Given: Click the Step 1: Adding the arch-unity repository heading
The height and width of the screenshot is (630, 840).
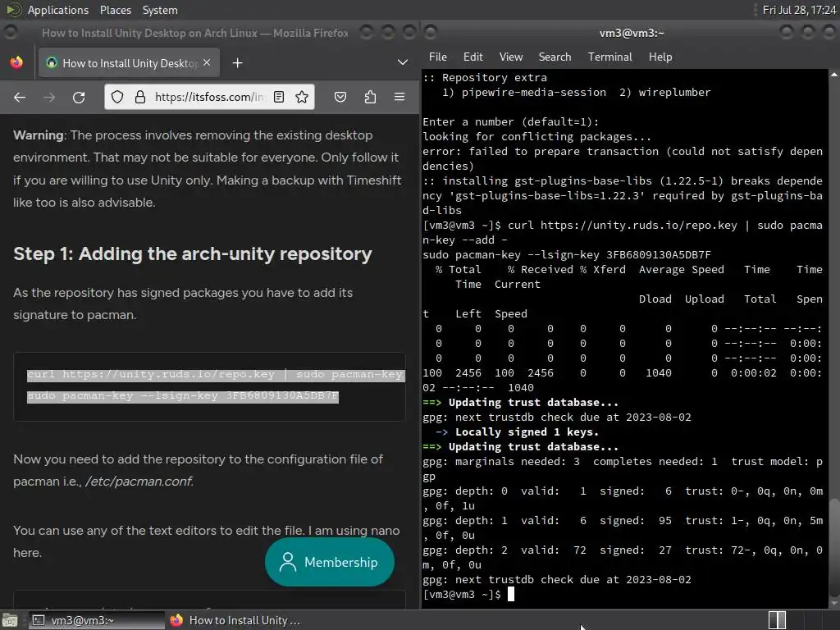Looking at the screenshot, I should tap(192, 254).
